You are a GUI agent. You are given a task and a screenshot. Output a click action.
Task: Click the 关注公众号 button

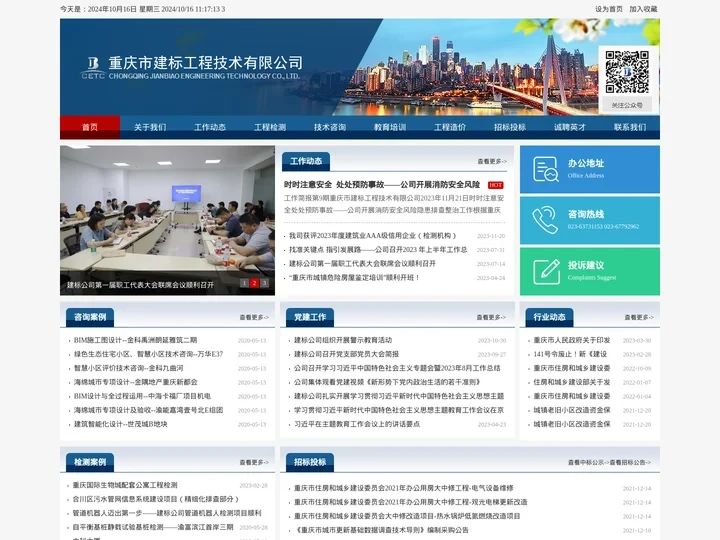(x=627, y=105)
